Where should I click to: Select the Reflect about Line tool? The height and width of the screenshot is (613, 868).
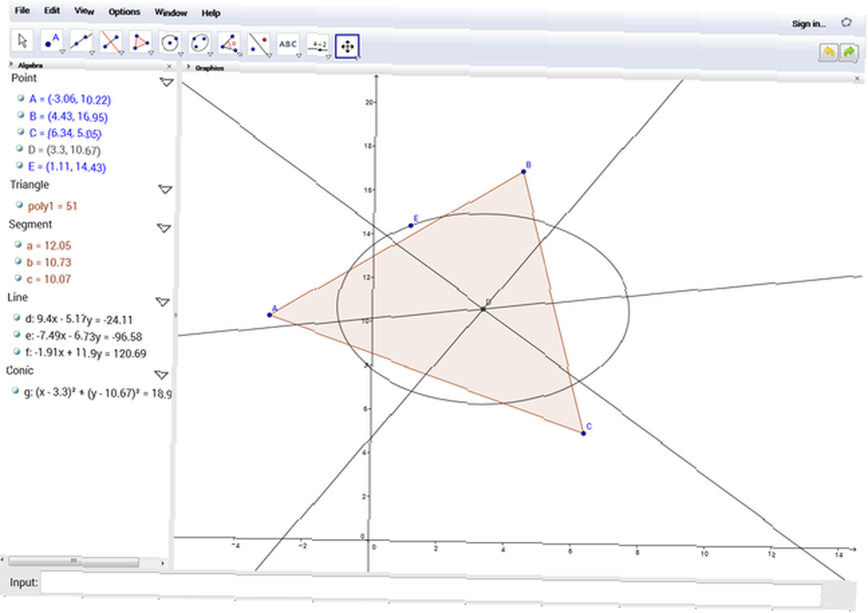click(259, 43)
